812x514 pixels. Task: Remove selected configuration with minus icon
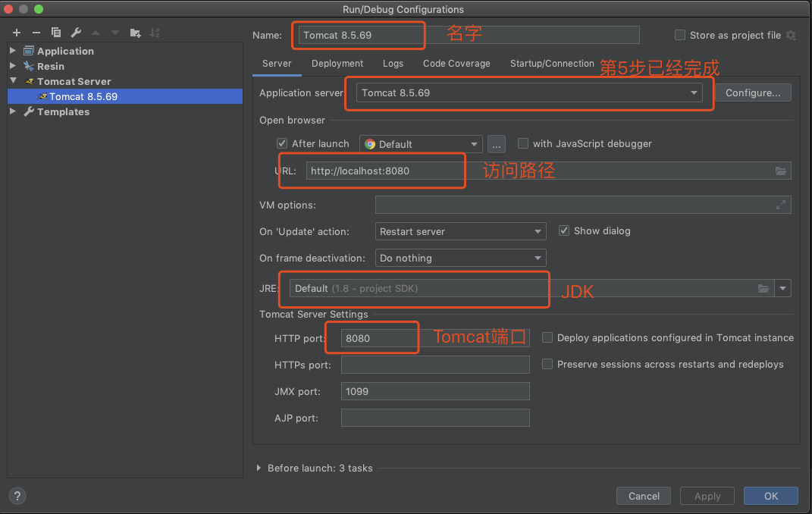pos(36,33)
